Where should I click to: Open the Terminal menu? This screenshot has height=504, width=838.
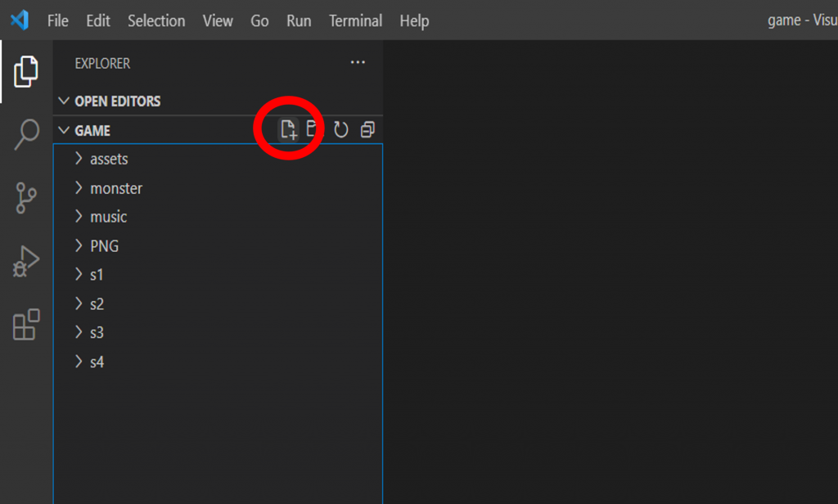pos(355,20)
